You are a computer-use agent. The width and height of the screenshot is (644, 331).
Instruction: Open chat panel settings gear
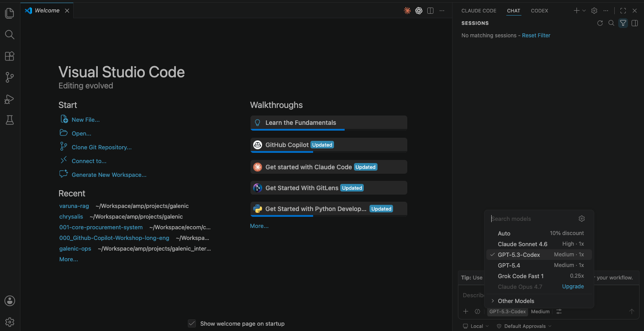pyautogui.click(x=594, y=11)
